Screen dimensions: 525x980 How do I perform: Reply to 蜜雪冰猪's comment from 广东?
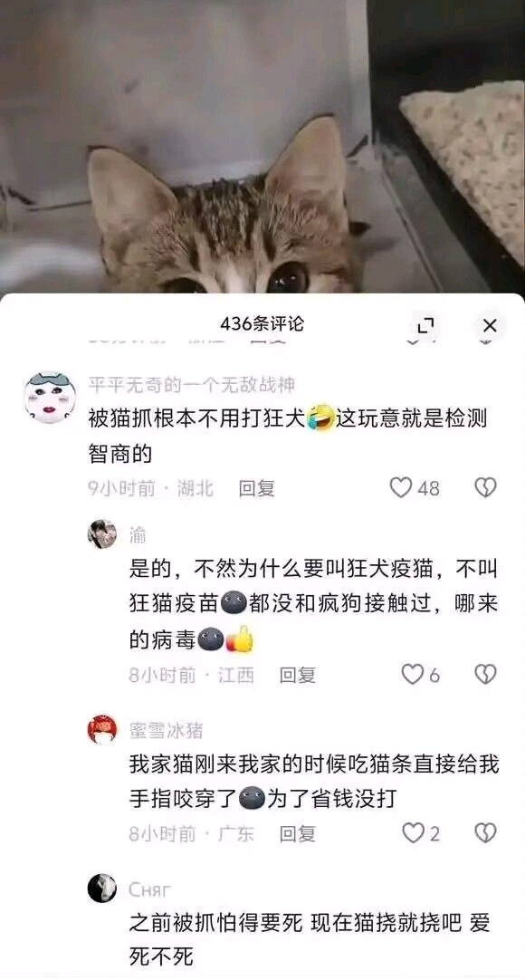(x=297, y=834)
